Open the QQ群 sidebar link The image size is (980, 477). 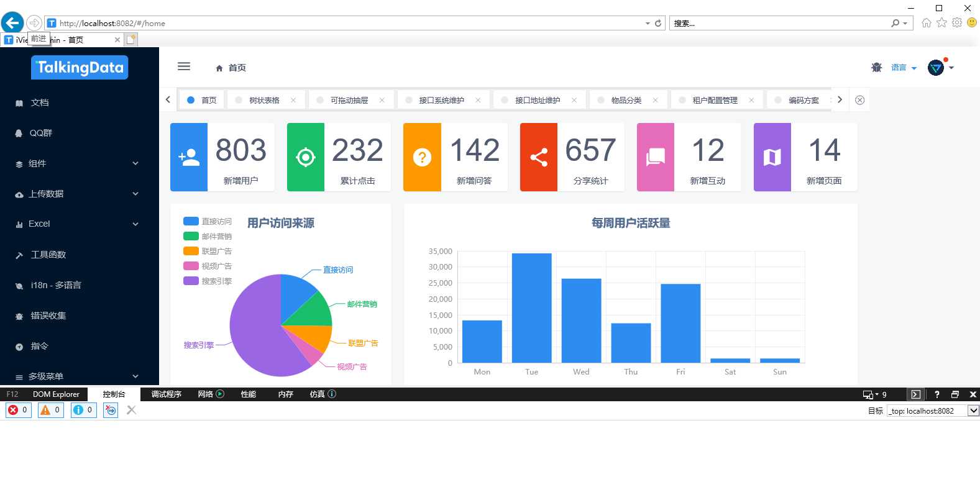[80, 133]
